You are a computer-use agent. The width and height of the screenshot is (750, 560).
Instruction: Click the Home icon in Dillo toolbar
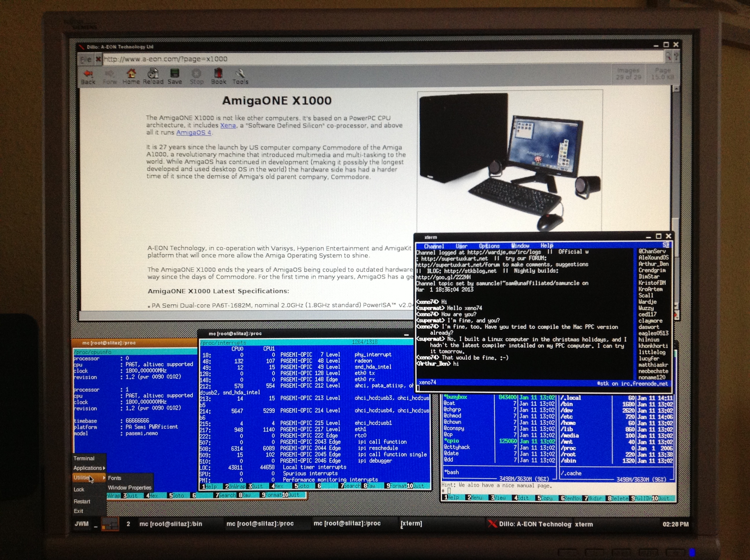[131, 74]
